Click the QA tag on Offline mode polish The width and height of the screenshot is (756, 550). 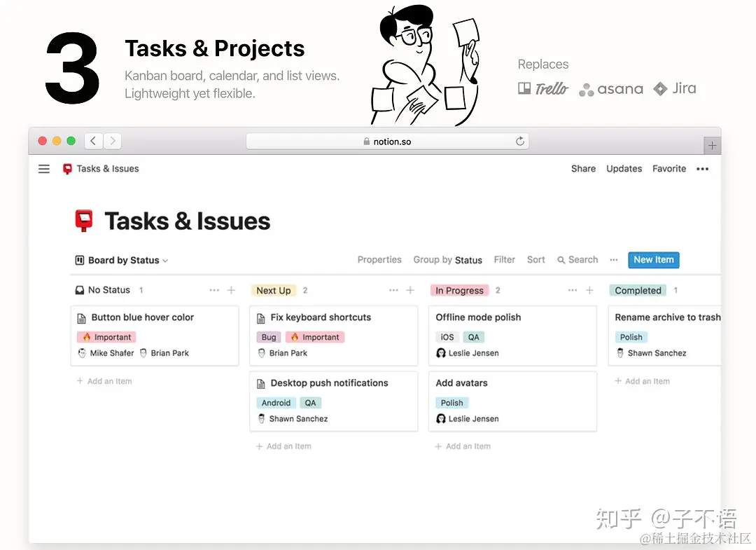(473, 337)
